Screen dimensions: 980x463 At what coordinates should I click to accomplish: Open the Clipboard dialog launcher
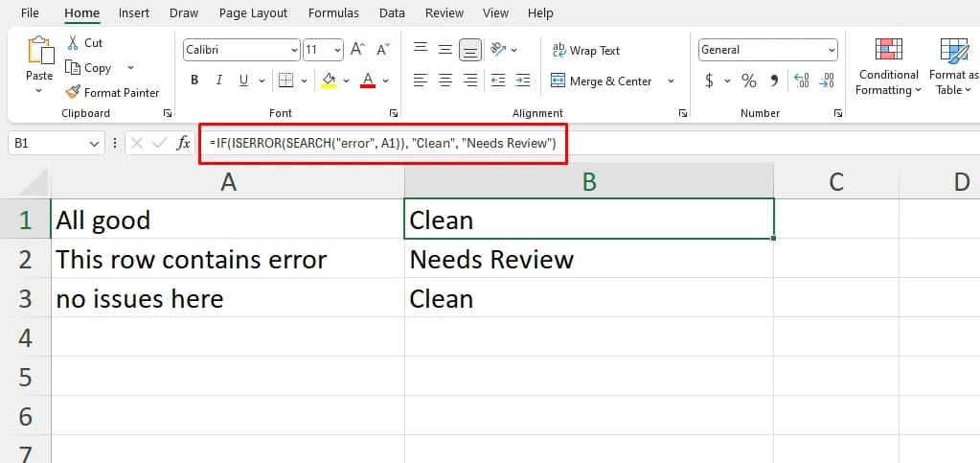click(168, 113)
